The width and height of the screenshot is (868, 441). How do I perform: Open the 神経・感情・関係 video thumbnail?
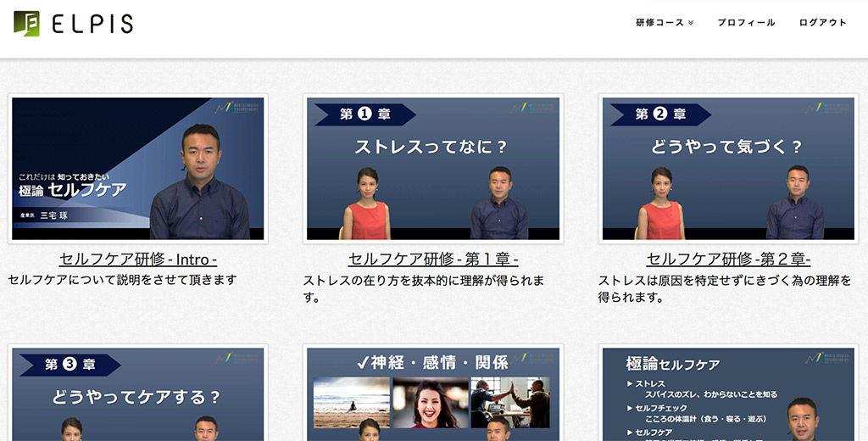point(433,393)
